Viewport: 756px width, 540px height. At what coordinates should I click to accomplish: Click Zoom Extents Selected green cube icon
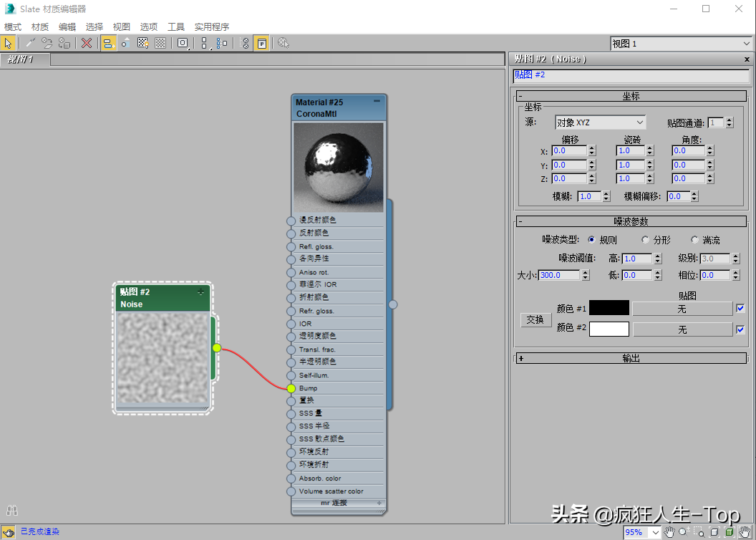tap(730, 532)
